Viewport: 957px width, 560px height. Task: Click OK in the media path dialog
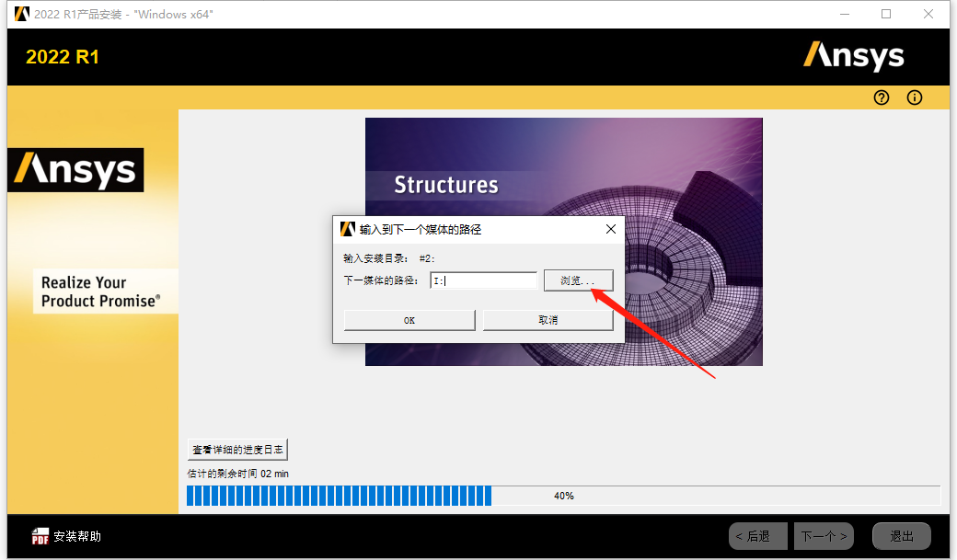[x=409, y=319]
